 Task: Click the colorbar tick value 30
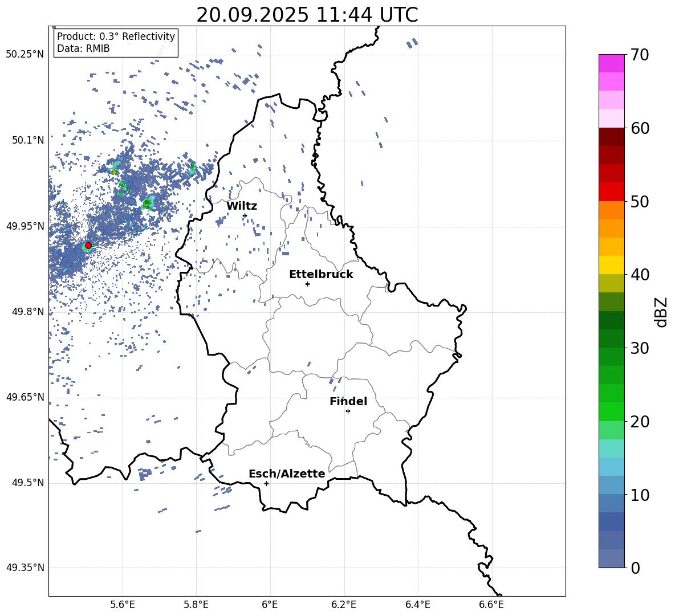[640, 348]
